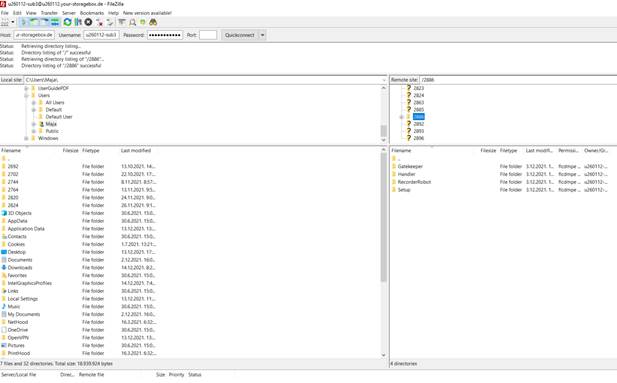Click the Host input field

(x=34, y=35)
